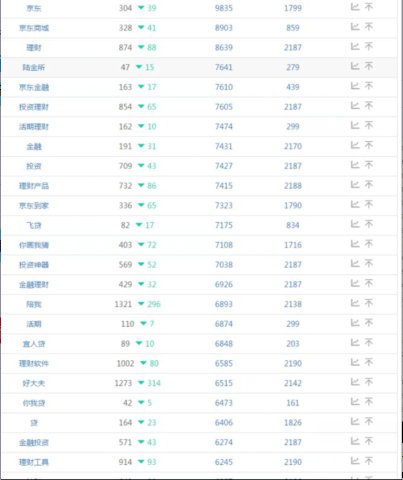
Task: Open the 宜人贷 keyword link
Action: (x=34, y=344)
